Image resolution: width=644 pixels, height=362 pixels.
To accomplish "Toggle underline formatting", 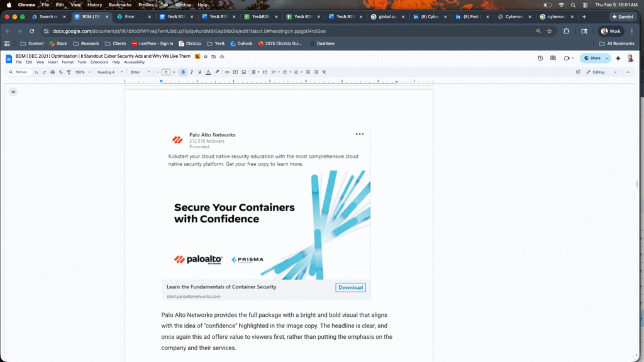I will coord(199,72).
